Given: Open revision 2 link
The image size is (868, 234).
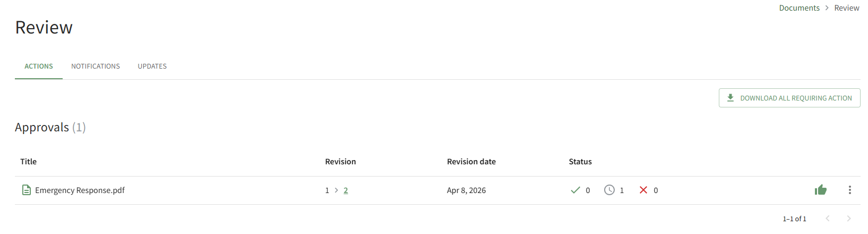Looking at the screenshot, I should (x=346, y=190).
